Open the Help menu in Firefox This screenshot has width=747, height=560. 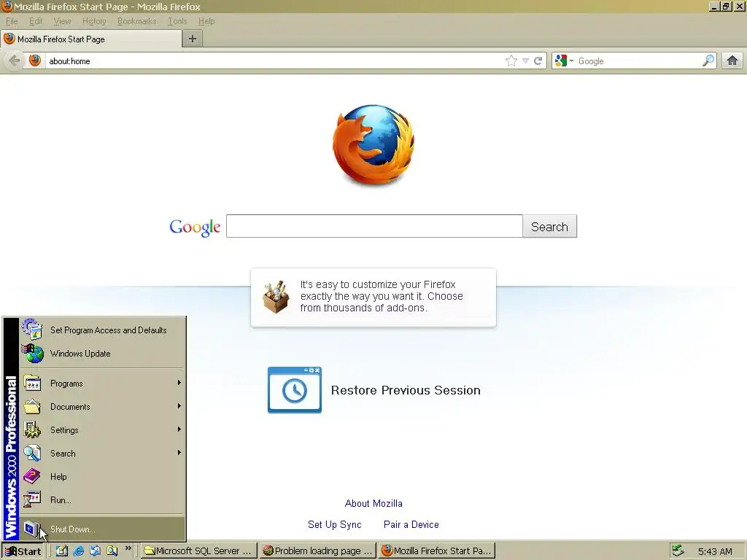point(206,21)
